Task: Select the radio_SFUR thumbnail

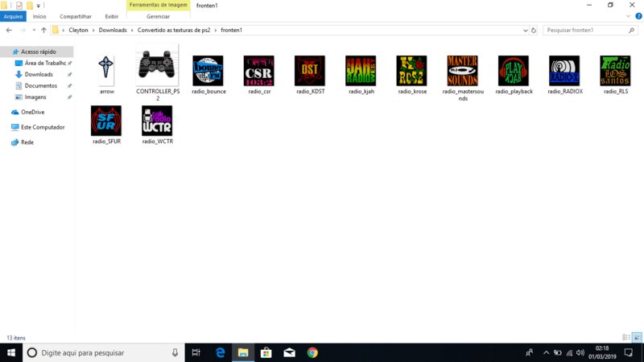Action: point(106,121)
